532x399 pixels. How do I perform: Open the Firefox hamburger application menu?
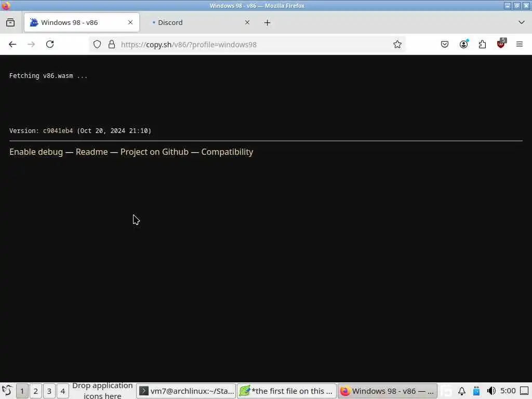[x=520, y=45]
